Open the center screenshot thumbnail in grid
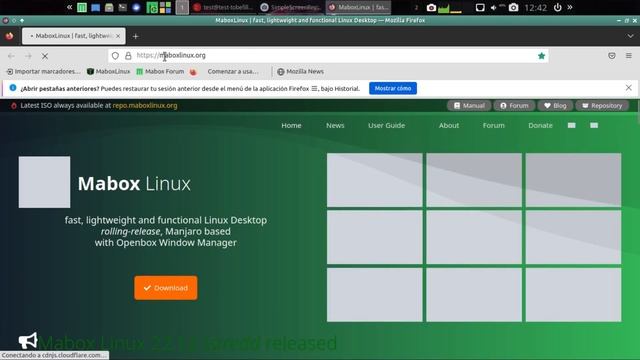The height and width of the screenshot is (360, 640). 474,238
